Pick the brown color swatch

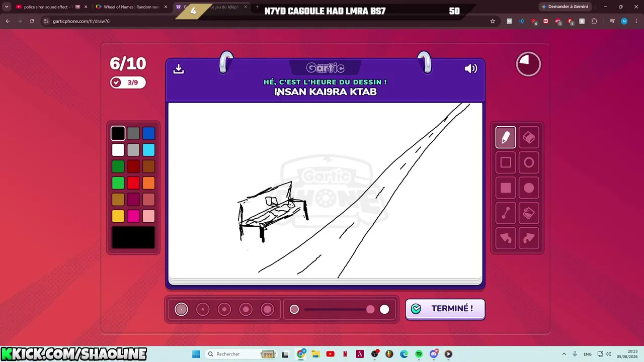click(x=148, y=166)
